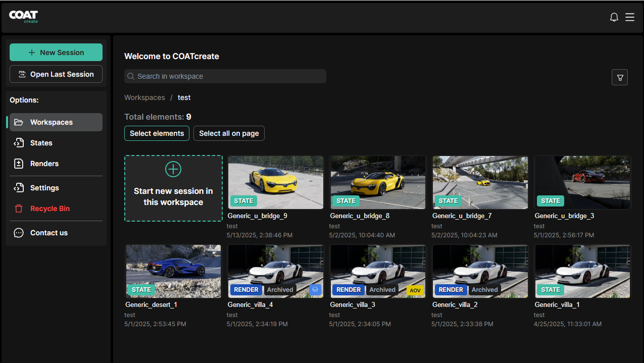Click the filter icon button

click(620, 77)
